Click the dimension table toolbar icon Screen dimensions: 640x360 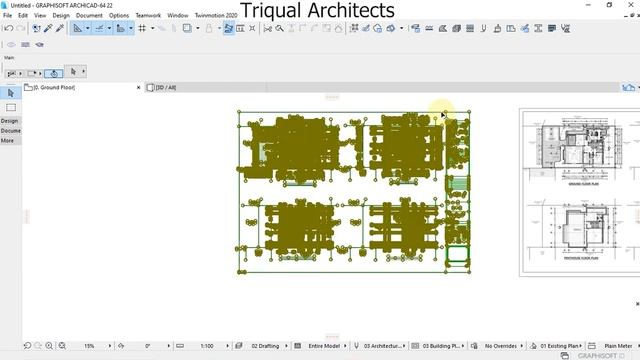coord(240,28)
